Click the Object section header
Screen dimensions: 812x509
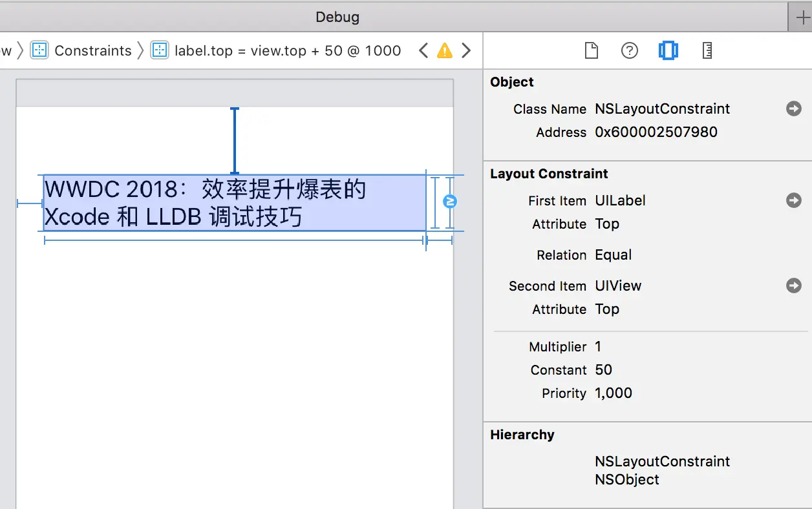[512, 82]
